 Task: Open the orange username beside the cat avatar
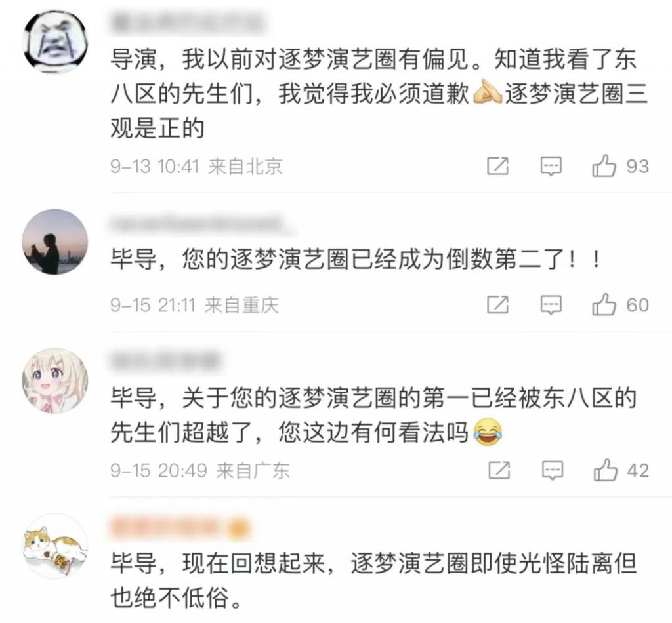(180, 527)
